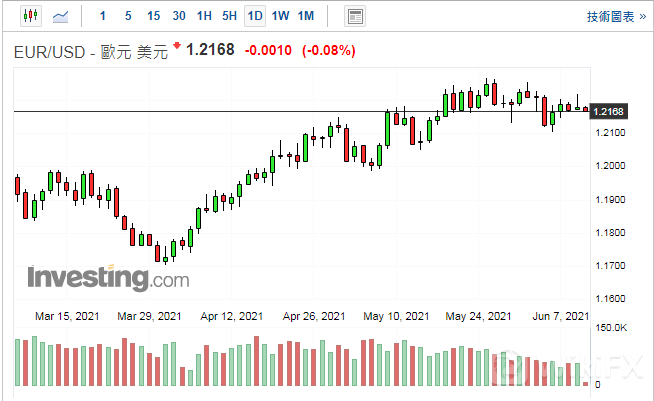The width and height of the screenshot is (654, 401).
Task: Open the 技術圖表 technical chart link
Action: pyautogui.click(x=610, y=16)
